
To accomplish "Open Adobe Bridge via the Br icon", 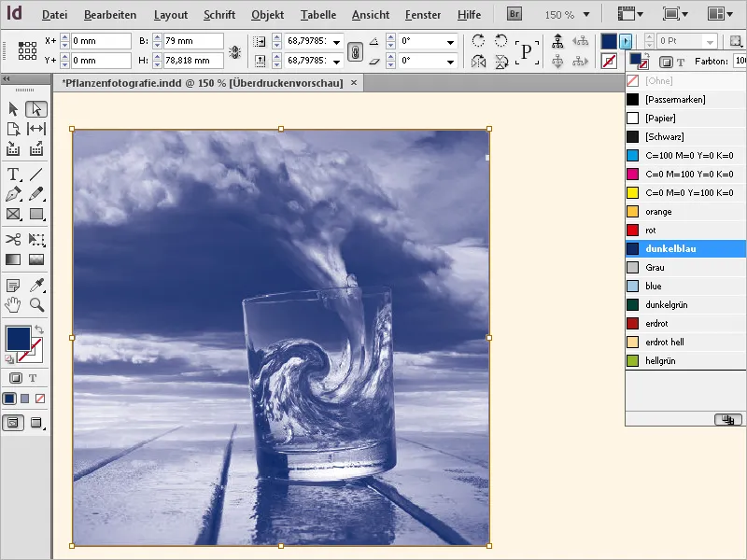I will 513,14.
